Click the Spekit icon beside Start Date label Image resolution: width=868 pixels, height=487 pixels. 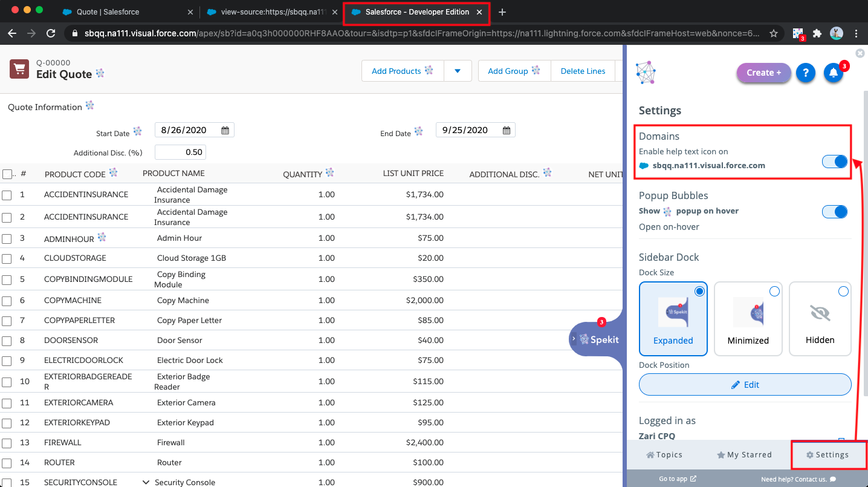138,131
